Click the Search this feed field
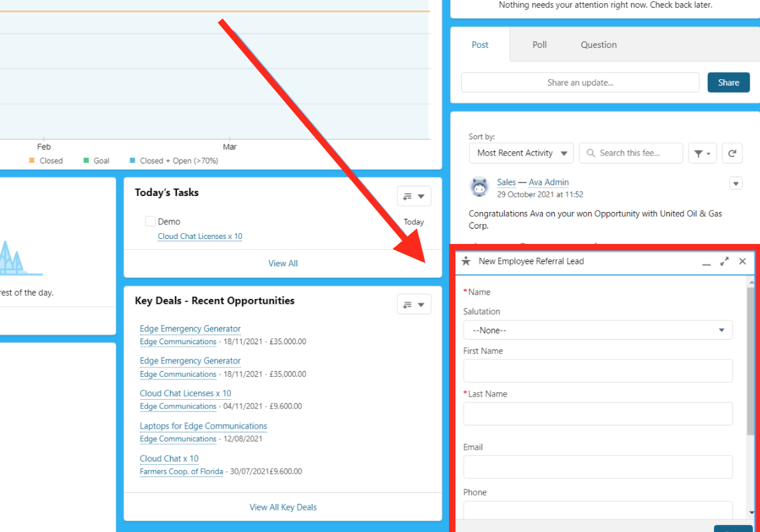Image resolution: width=760 pixels, height=532 pixels. point(631,153)
